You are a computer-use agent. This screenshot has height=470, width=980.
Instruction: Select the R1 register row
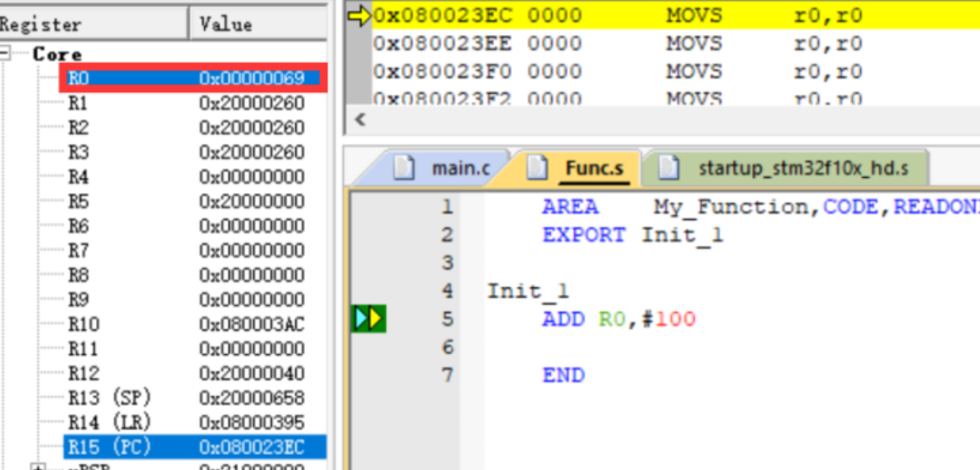click(x=193, y=103)
